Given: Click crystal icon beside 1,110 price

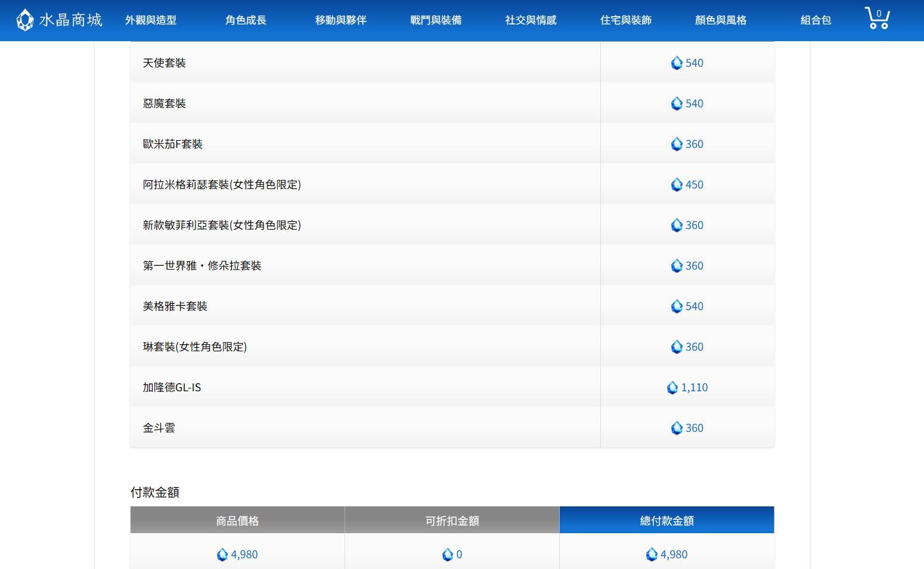Looking at the screenshot, I should click(x=672, y=388).
